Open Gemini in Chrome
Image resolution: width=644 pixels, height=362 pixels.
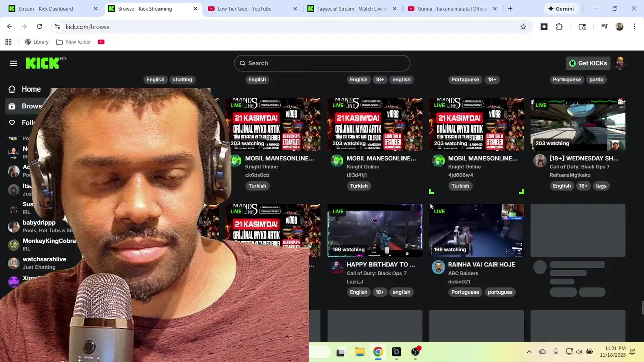coord(560,9)
